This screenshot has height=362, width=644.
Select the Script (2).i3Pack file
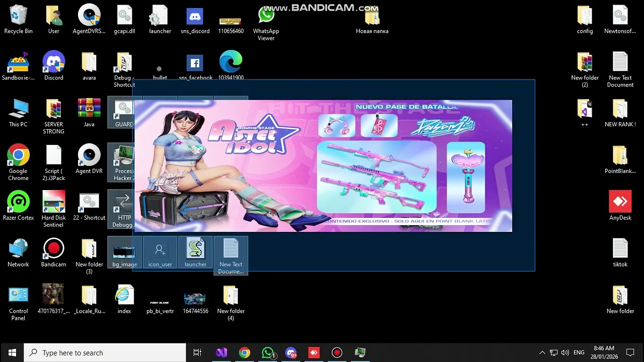point(53,163)
